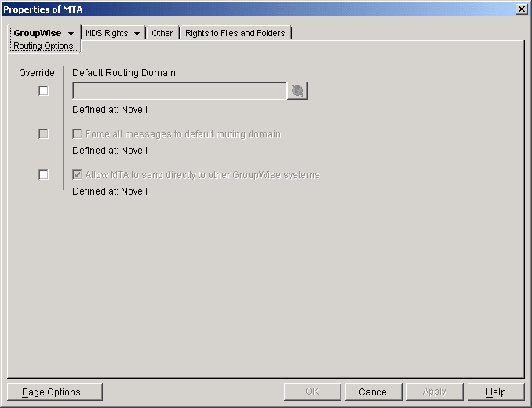Toggle override for Allow MTA to send directly

click(x=43, y=175)
